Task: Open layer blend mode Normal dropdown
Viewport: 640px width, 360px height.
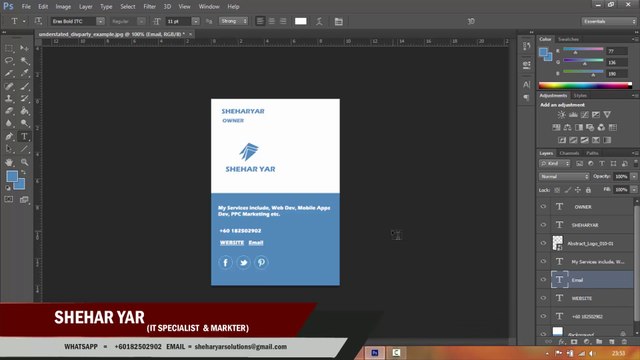Action: [x=564, y=176]
